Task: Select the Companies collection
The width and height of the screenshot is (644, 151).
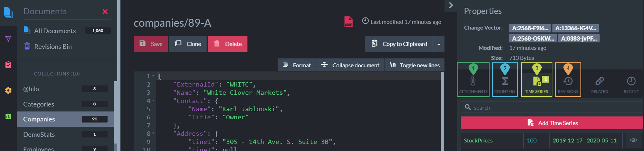Action: pos(65,119)
